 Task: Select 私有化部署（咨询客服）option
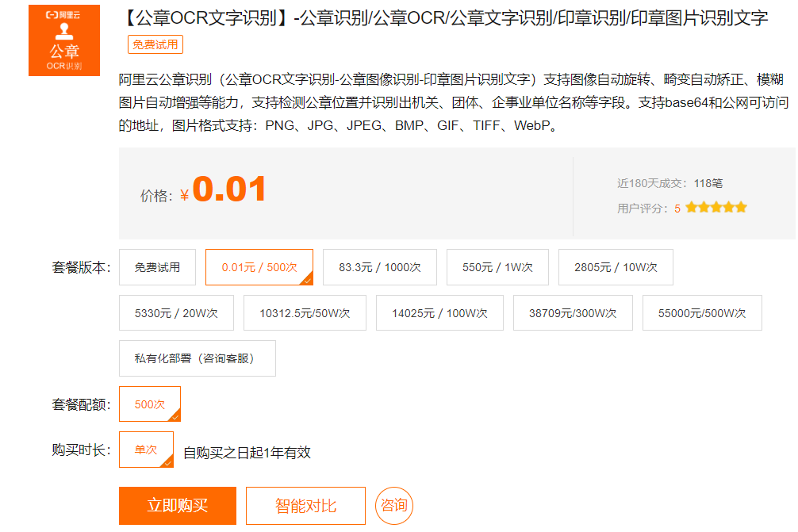(x=198, y=358)
